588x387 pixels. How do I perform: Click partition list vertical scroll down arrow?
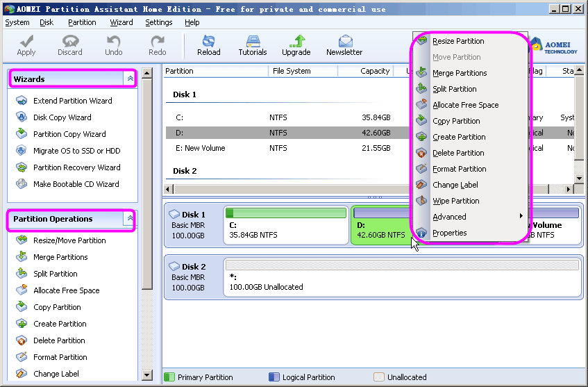pyautogui.click(x=580, y=179)
